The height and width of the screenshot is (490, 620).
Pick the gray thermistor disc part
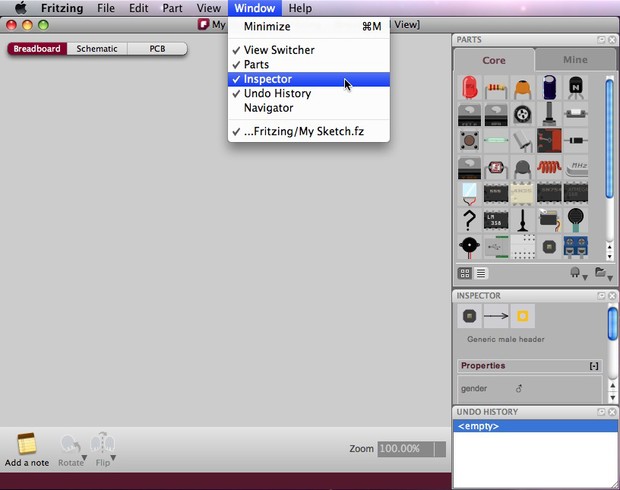pyautogui.click(x=522, y=167)
